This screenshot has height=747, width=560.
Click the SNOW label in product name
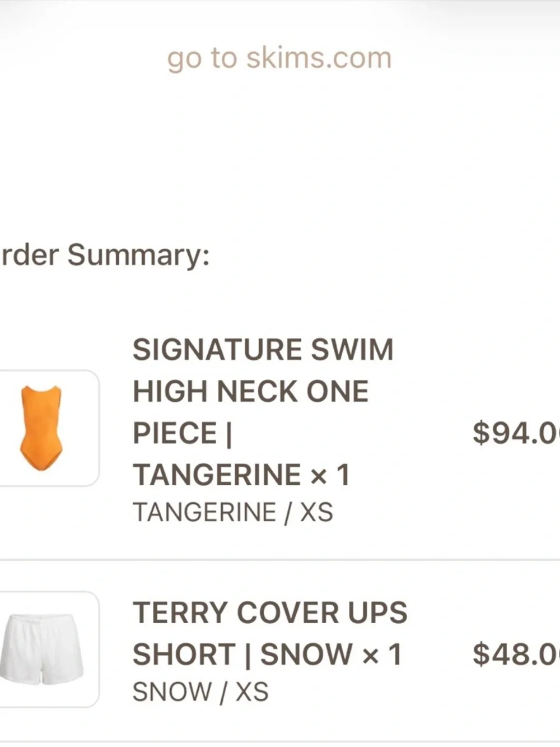305,652
